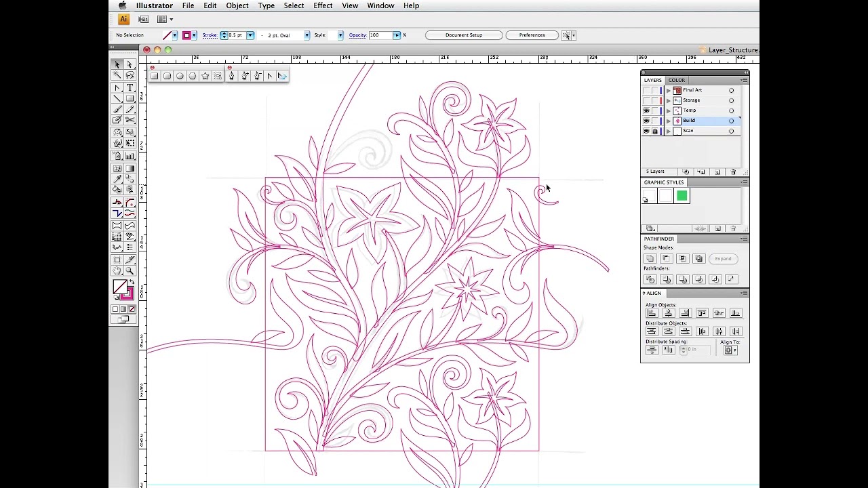Open the Style dropdown in control bar

coord(340,35)
